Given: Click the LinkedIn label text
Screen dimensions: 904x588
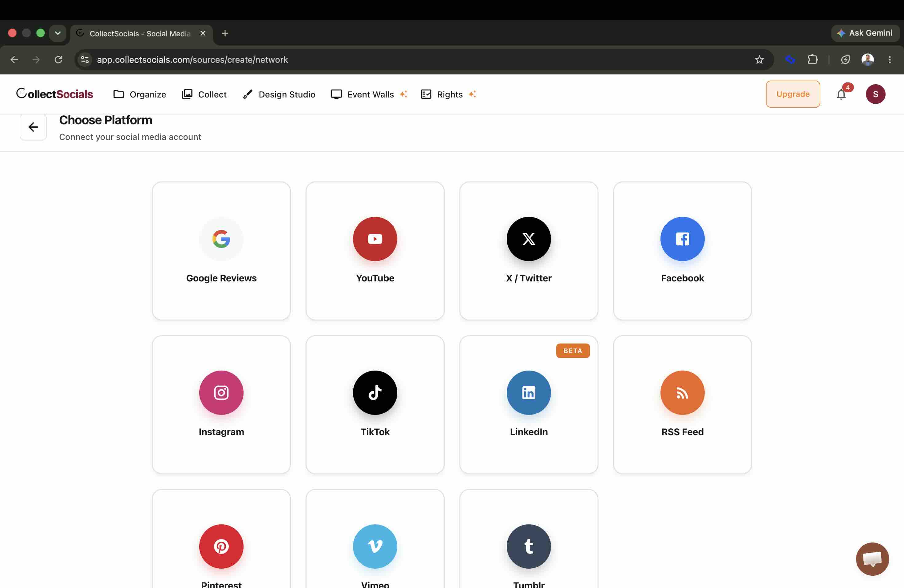Looking at the screenshot, I should coord(529,432).
